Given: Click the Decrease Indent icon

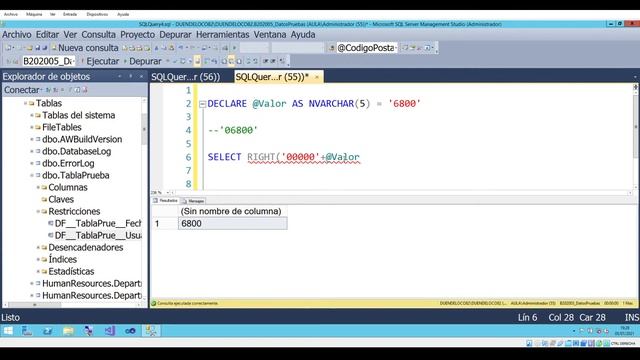Looking at the screenshot, I should tap(265, 61).
